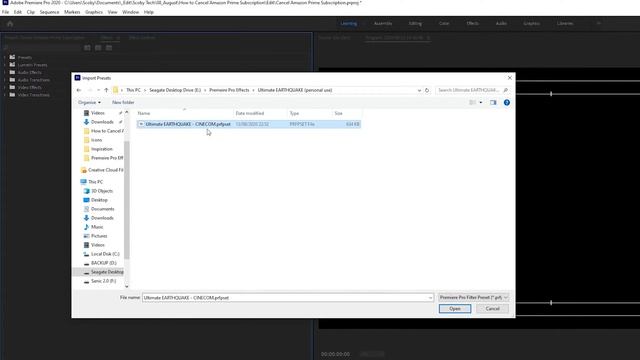Open the recent locations dropdown arrow
640x360 pixels.
(x=98, y=90)
